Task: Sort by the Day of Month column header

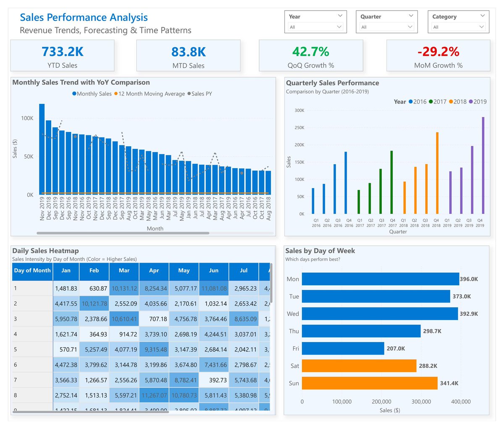Action: point(32,271)
